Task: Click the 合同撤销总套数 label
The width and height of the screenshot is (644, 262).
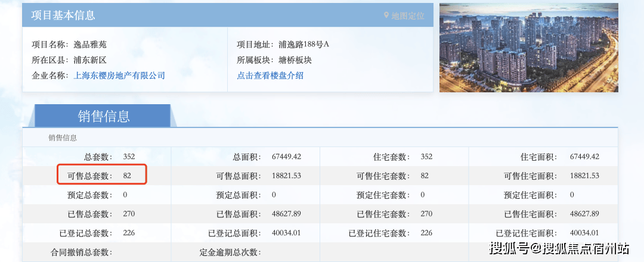Action: click(80, 252)
